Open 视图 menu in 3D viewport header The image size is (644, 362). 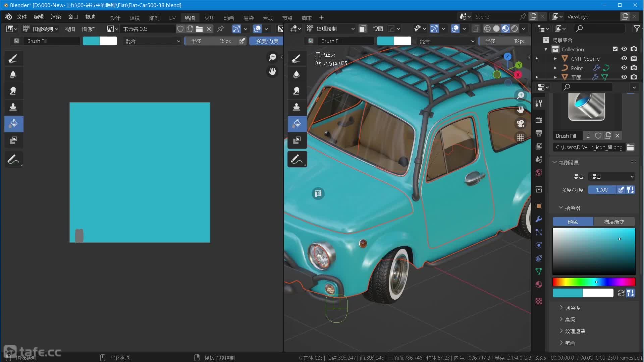point(378,29)
